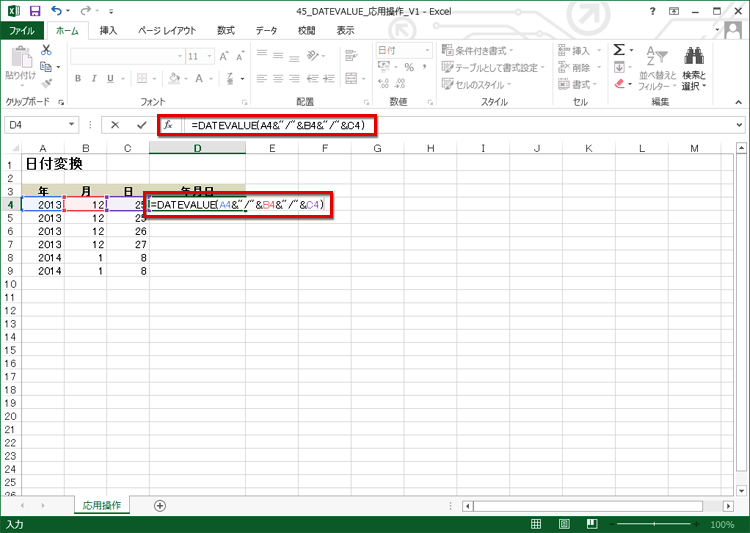Click the clear eraser icon

619,84
